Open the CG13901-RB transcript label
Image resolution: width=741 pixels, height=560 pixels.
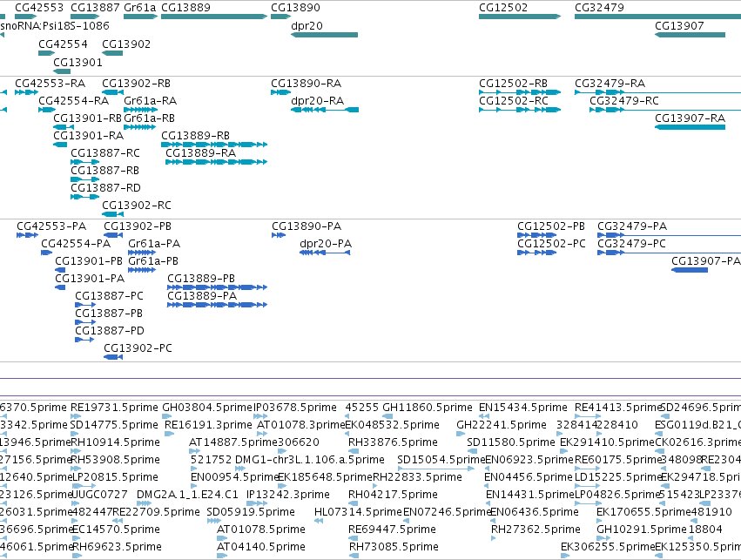point(87,118)
